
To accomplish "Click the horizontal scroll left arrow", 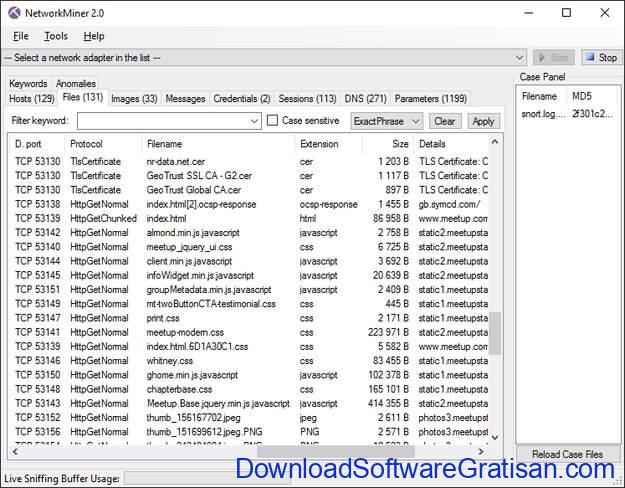I will click(15, 451).
